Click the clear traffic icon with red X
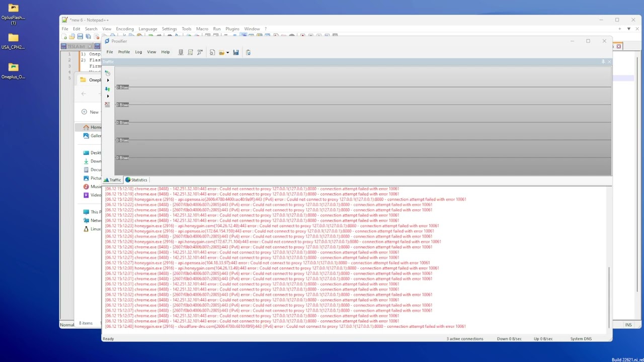The width and height of the screenshot is (644, 362). [107, 105]
